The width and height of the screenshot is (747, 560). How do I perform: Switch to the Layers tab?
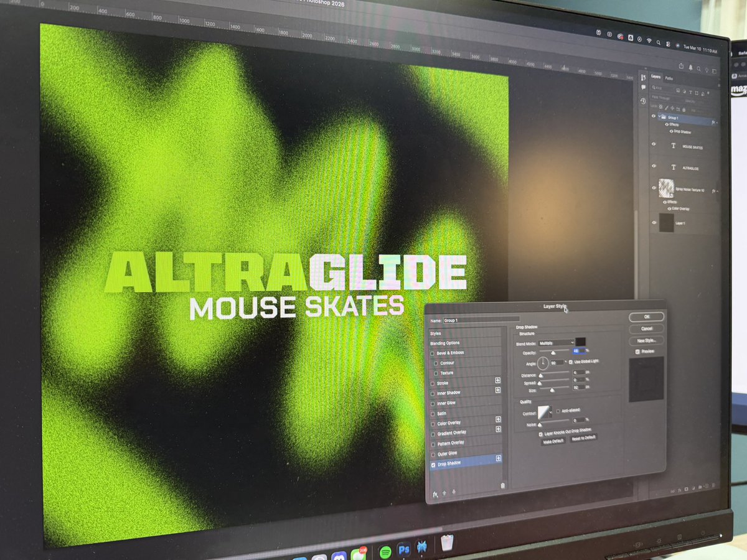tap(655, 77)
